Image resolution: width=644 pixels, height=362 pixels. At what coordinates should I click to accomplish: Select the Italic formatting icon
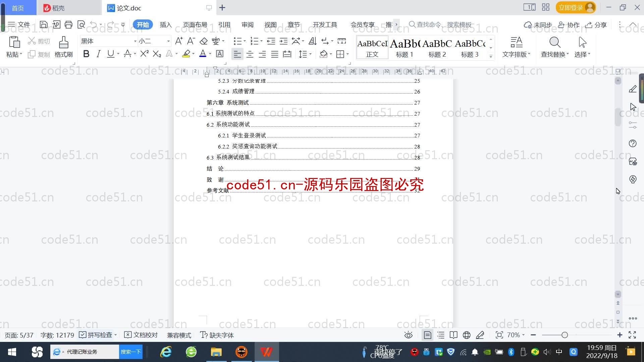[x=98, y=54]
